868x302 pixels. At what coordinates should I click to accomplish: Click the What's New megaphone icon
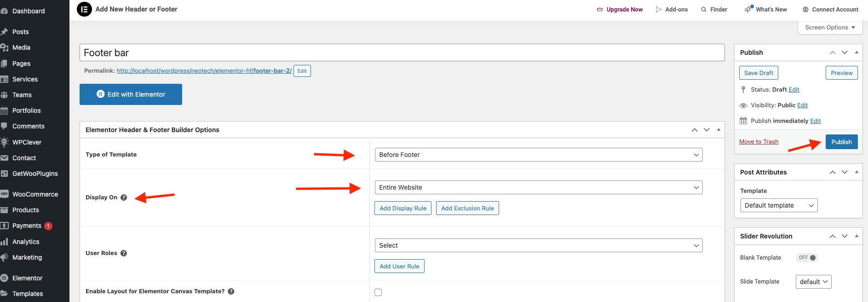coord(748,9)
